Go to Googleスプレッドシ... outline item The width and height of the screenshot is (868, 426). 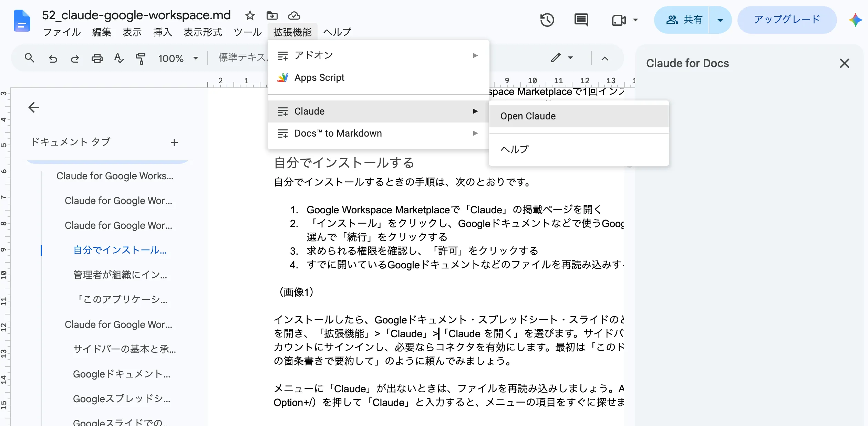(x=122, y=399)
